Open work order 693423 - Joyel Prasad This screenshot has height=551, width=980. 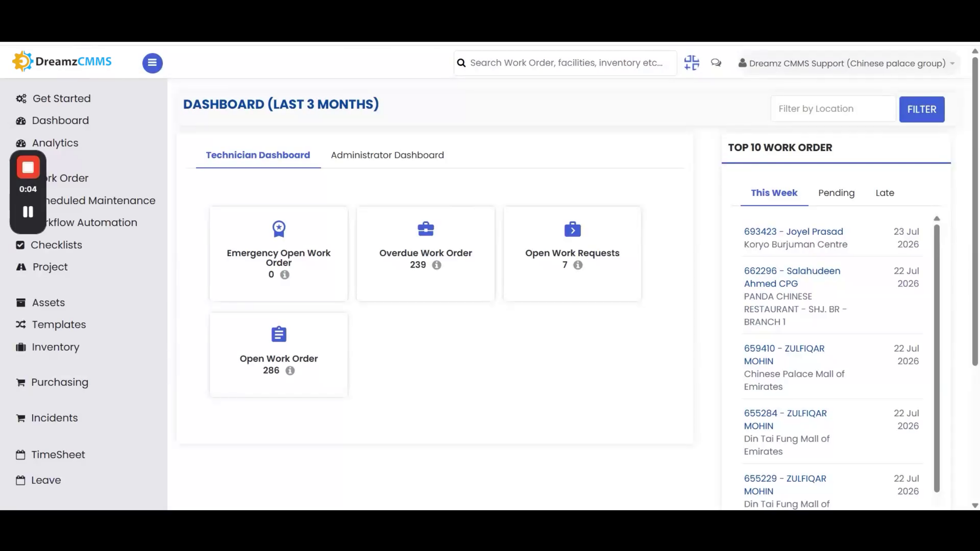[793, 231]
